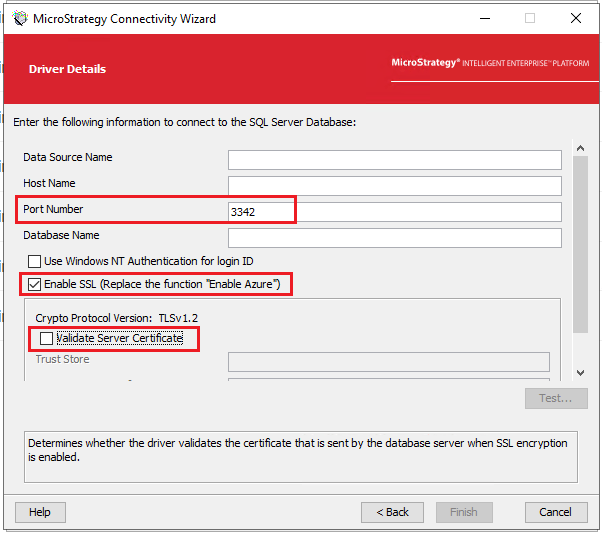Go to the previous step with Back

[x=392, y=512]
